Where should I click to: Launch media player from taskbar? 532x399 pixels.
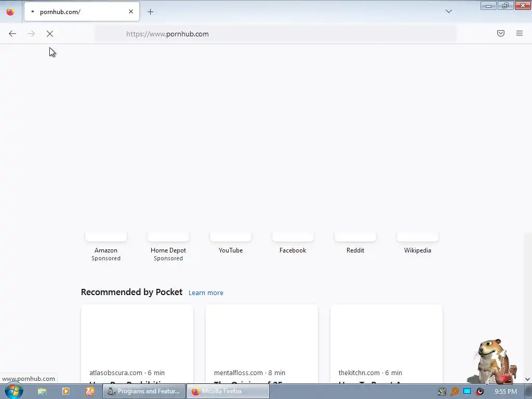pos(66,391)
